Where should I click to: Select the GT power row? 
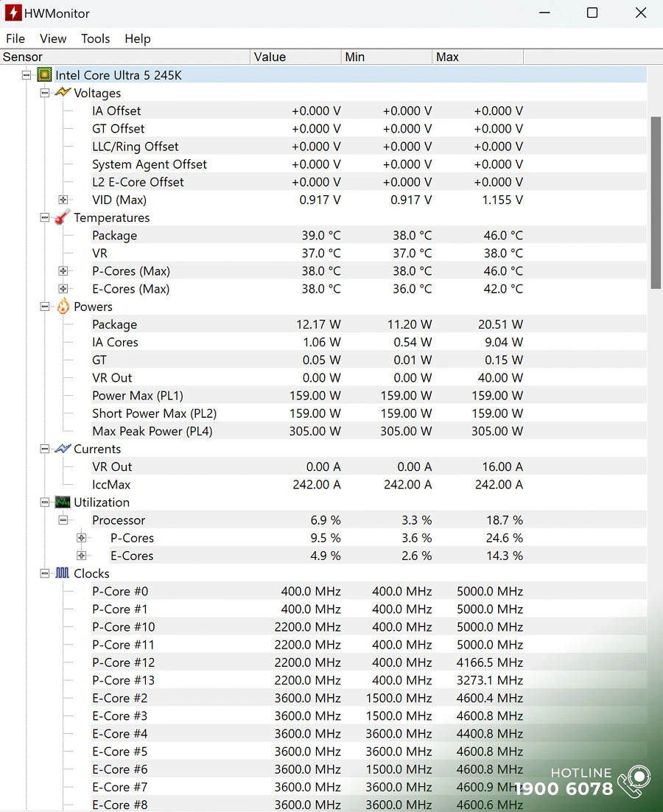[368, 360]
